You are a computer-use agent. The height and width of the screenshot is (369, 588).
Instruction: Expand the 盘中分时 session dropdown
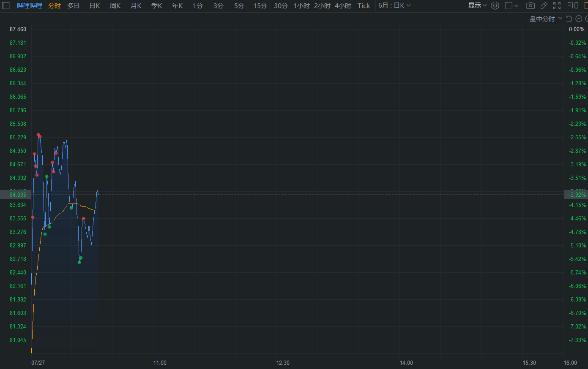[x=546, y=19]
